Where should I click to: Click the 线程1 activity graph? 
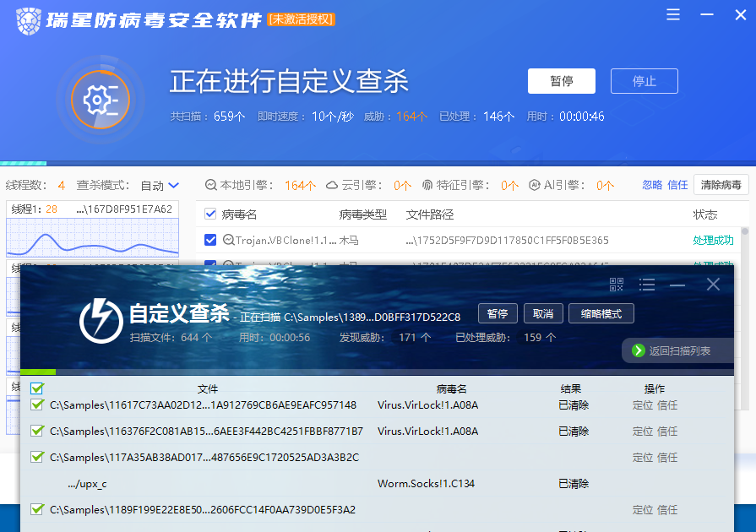pyautogui.click(x=92, y=237)
